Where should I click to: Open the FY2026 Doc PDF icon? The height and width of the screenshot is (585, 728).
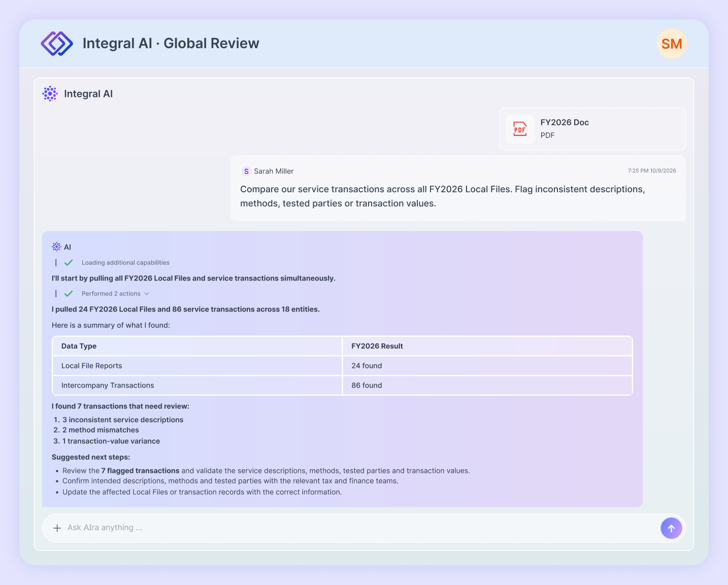click(520, 129)
